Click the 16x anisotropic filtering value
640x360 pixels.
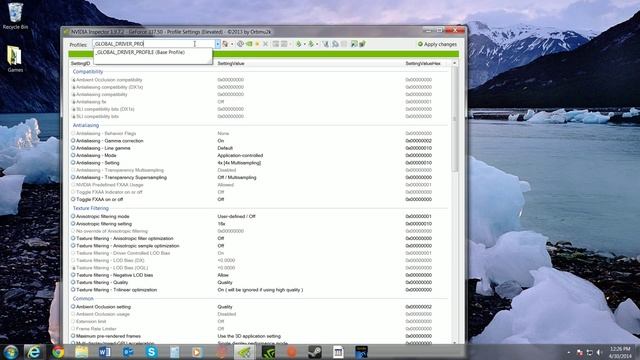[x=221, y=224]
